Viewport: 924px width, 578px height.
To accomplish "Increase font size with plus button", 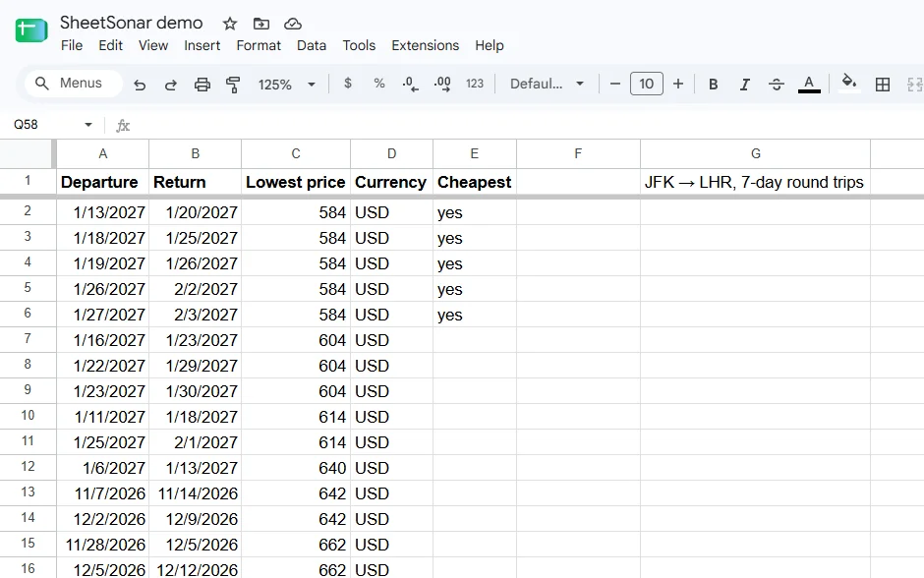I will pos(678,84).
